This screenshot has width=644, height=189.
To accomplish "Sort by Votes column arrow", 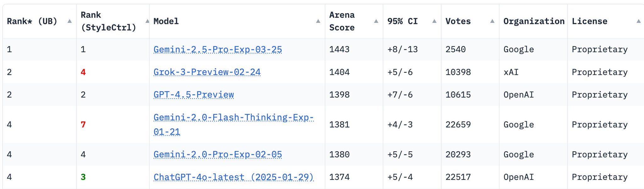I will [492, 21].
